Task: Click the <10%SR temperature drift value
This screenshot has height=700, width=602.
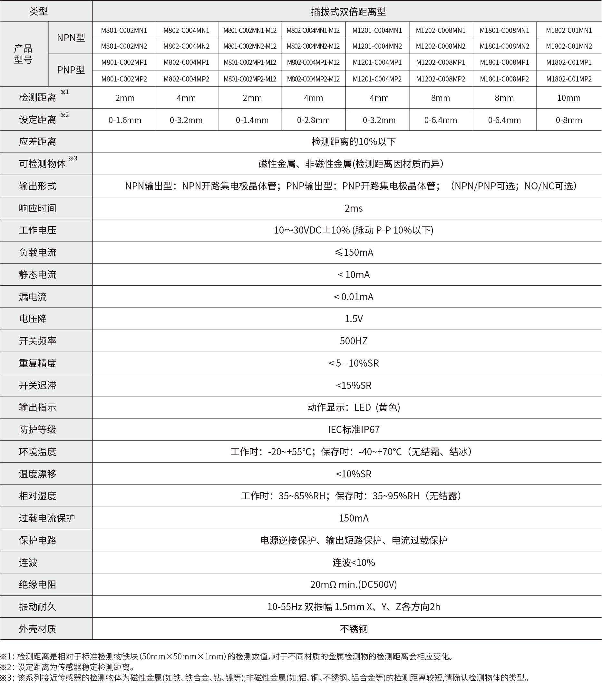Action: [354, 474]
